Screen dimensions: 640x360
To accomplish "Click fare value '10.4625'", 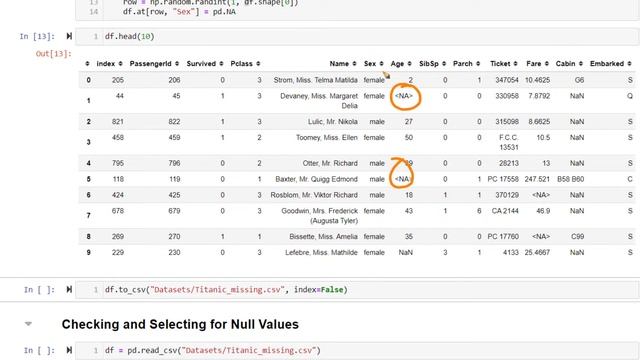I will pyautogui.click(x=538, y=80).
